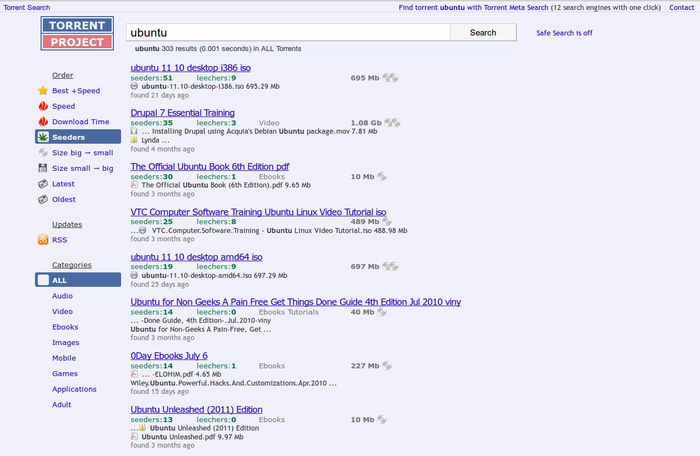The width and height of the screenshot is (700, 456).
Task: Open ubuntu 11 10 desktop i386 iso result
Action: pos(191,67)
